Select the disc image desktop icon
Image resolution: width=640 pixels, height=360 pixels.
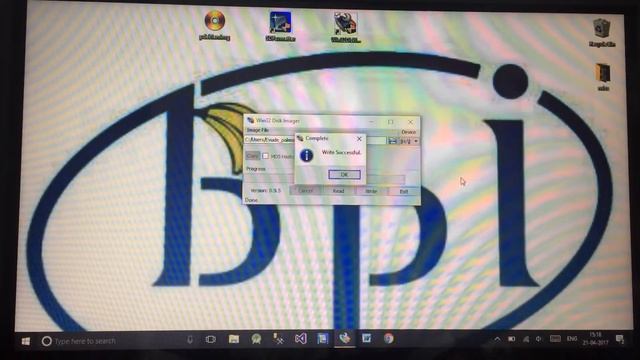click(215, 24)
